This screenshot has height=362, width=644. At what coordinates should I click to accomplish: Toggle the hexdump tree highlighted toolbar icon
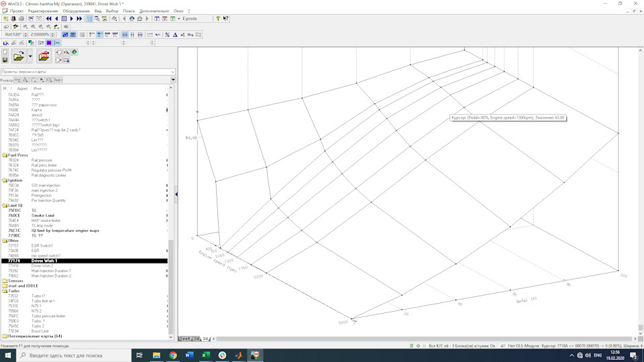click(x=89, y=19)
